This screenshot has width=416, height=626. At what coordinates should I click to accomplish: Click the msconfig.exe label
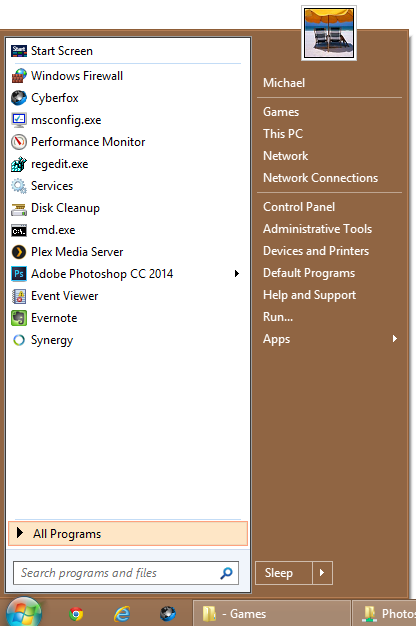(66, 120)
